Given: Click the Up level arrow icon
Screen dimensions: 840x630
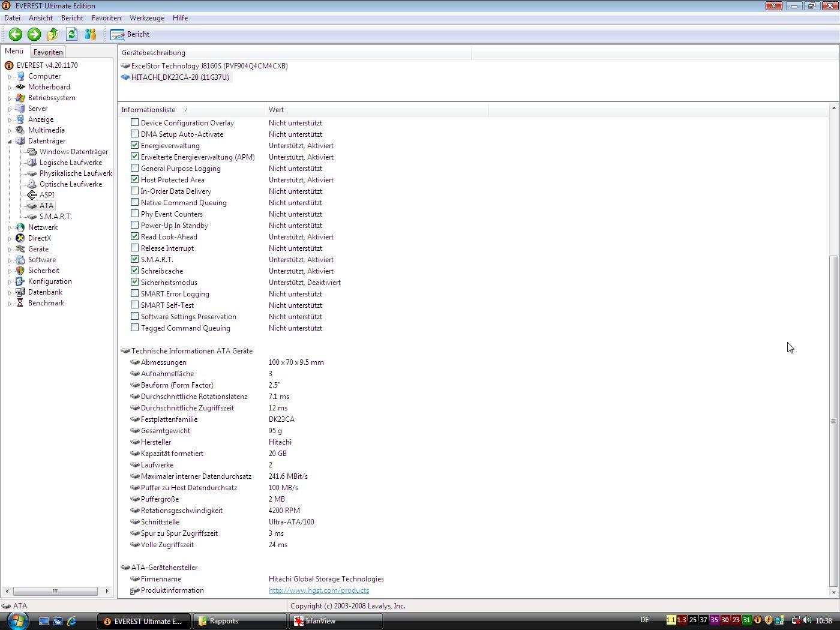Looking at the screenshot, I should tap(53, 34).
